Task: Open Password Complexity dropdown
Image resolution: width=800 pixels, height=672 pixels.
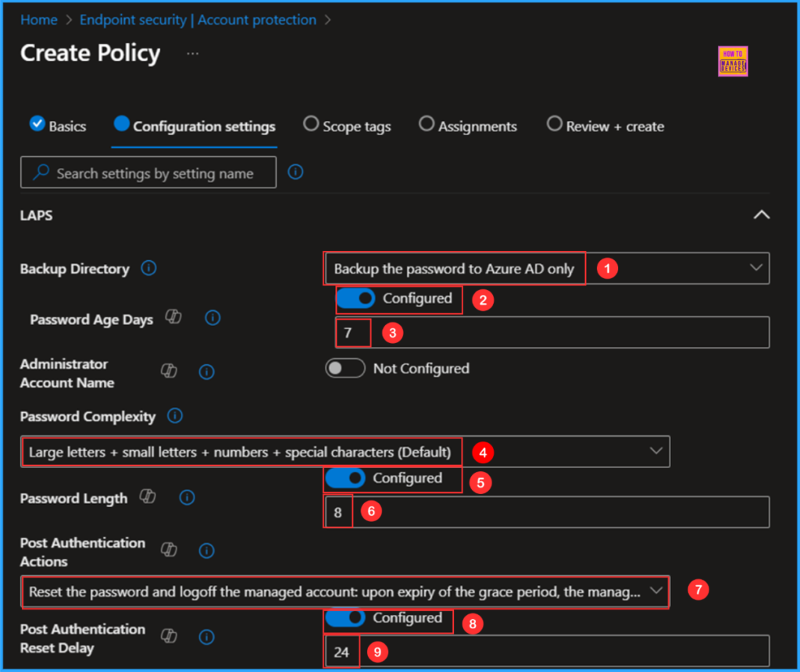Action: tap(345, 452)
